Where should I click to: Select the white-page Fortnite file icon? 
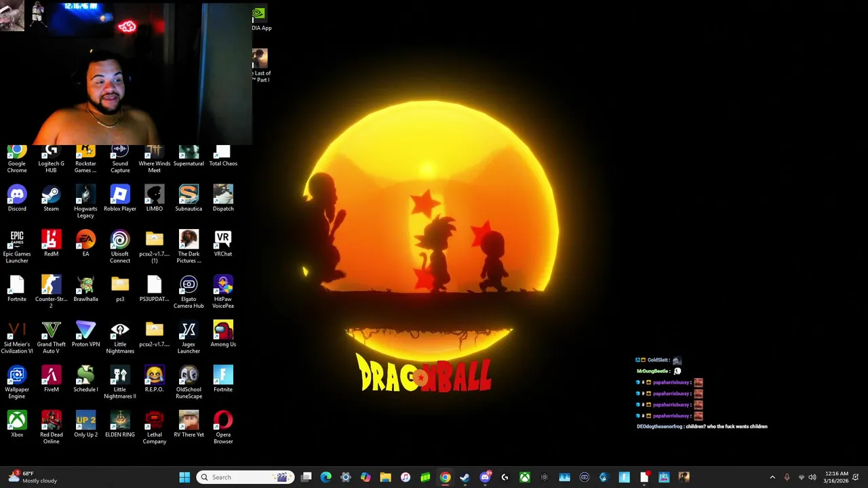(x=17, y=289)
